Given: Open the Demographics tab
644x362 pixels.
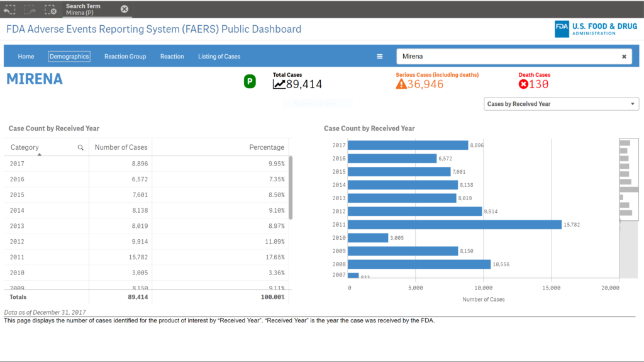Looking at the screenshot, I should (x=69, y=57).
